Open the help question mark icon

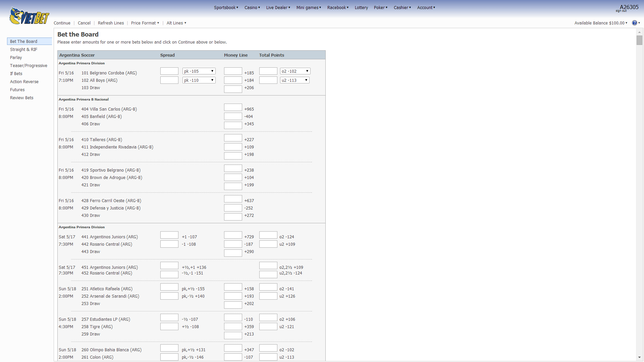634,23
